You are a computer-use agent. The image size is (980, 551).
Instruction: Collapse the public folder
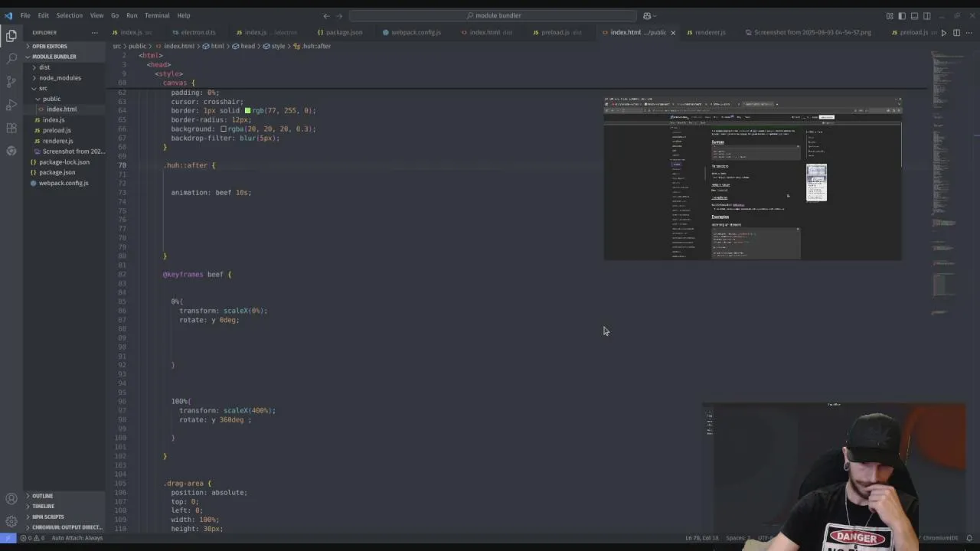click(51, 99)
